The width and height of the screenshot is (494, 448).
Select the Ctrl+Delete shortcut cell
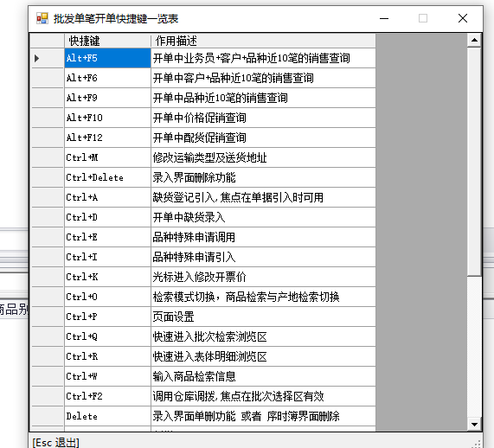point(107,177)
